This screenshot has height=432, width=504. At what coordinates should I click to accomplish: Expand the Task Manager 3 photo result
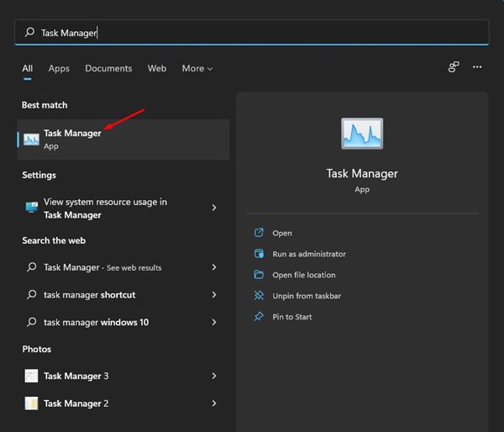click(214, 376)
